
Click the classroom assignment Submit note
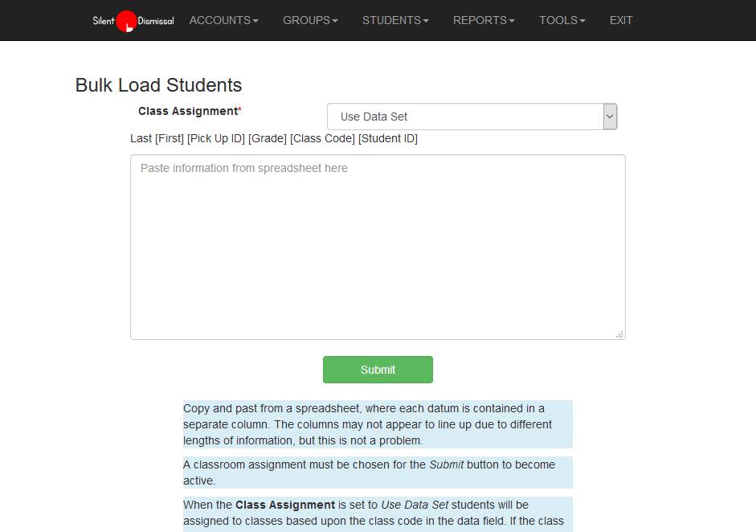[378, 473]
